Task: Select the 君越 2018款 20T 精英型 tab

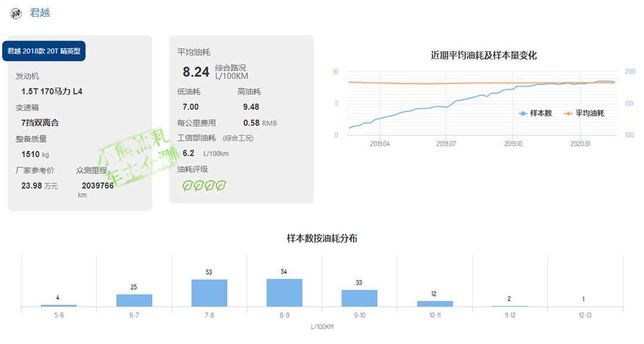Action: point(44,51)
